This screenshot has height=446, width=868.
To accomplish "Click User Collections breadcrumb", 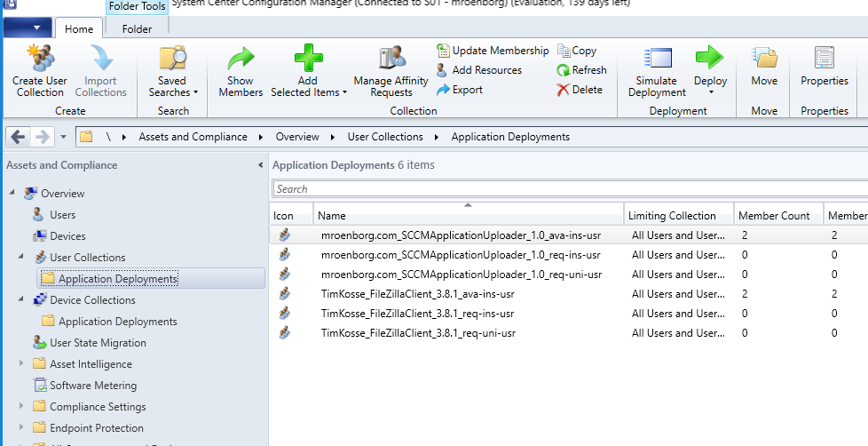I will point(385,137).
